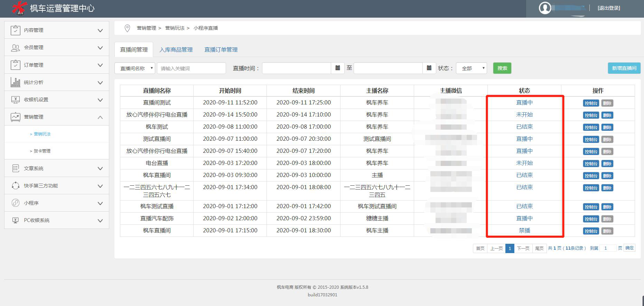Image resolution: width=644 pixels, height=306 pixels.
Task: Open the end time calendar icon
Action: tap(429, 68)
